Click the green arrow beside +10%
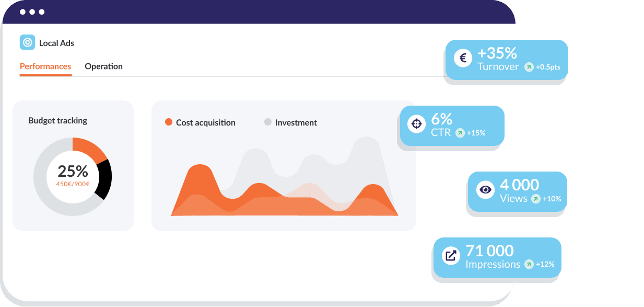The width and height of the screenshot is (644, 307). click(x=536, y=199)
